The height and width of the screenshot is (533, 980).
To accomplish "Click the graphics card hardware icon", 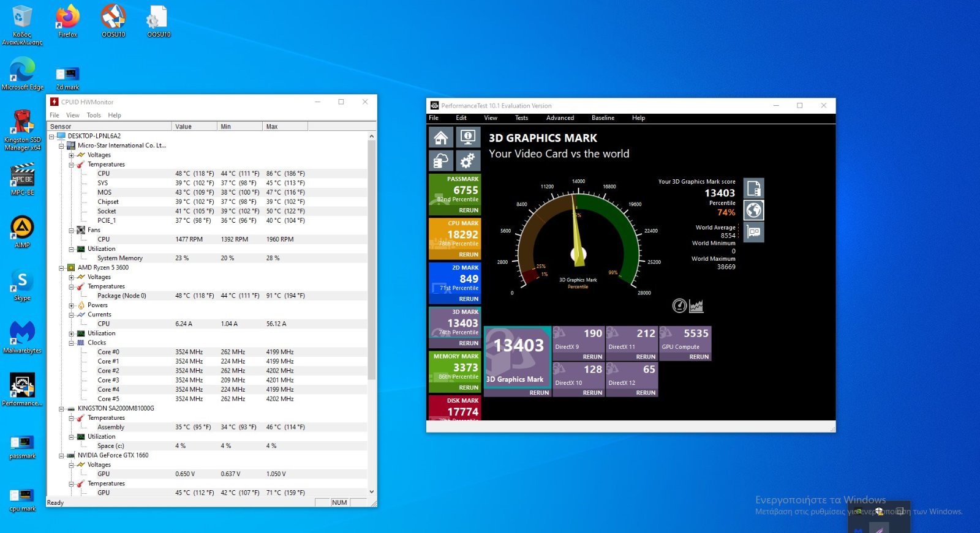I will [754, 233].
